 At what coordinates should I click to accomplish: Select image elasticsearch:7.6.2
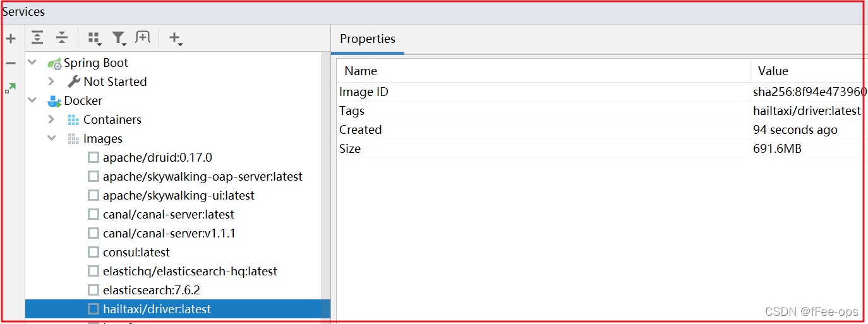click(152, 290)
